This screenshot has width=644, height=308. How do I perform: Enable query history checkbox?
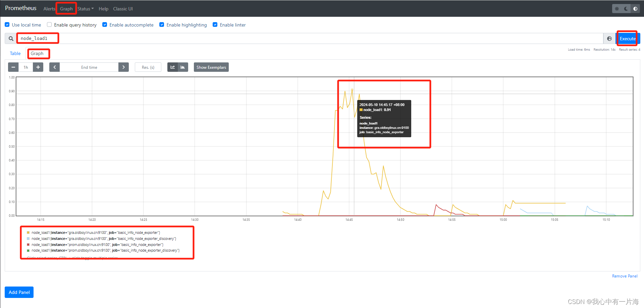pyautogui.click(x=49, y=24)
